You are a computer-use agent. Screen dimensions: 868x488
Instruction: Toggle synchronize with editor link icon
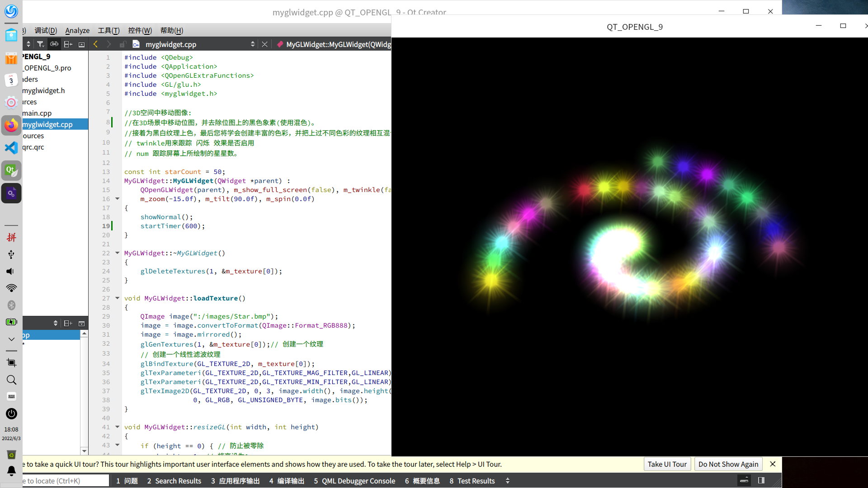pyautogui.click(x=54, y=44)
